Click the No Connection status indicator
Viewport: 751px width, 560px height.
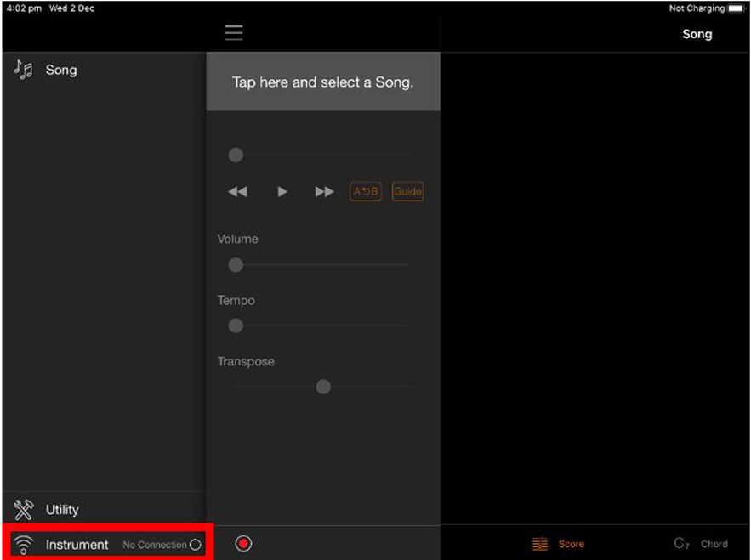pos(162,545)
